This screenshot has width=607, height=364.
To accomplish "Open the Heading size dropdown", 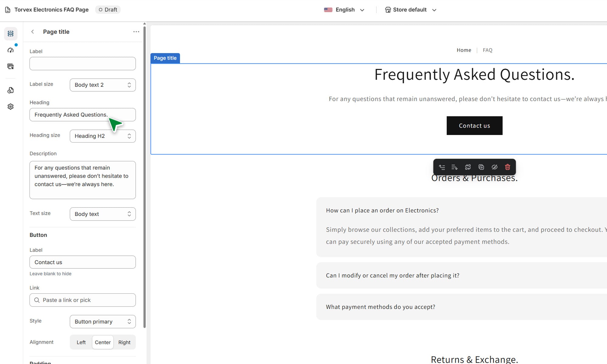I will 103,136.
